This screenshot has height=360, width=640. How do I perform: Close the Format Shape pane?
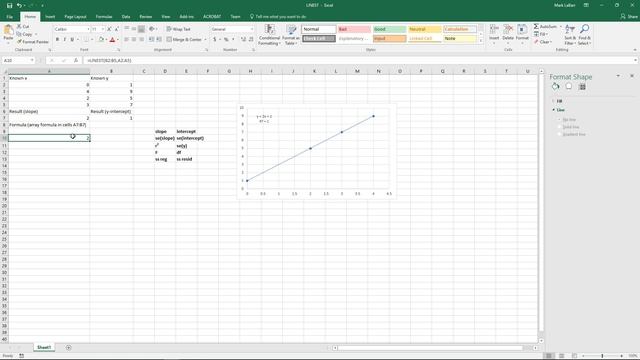pyautogui.click(x=632, y=76)
